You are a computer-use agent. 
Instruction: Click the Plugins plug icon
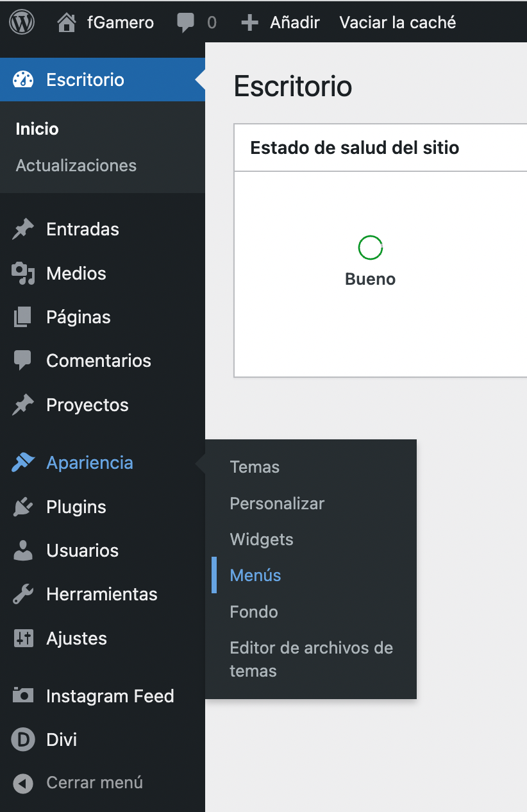pos(23,507)
